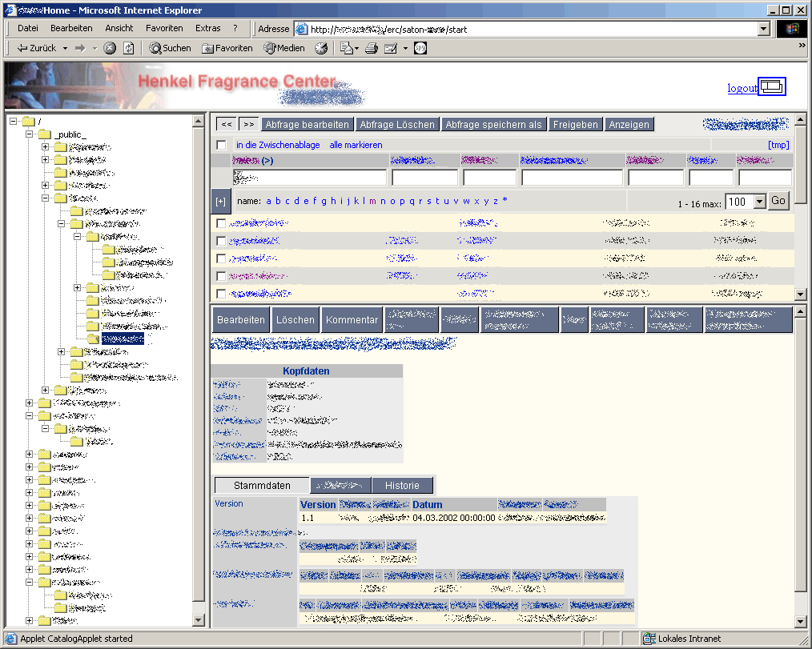812x649 pixels.
Task: Click the Windows logo throbber
Action: pos(792,29)
